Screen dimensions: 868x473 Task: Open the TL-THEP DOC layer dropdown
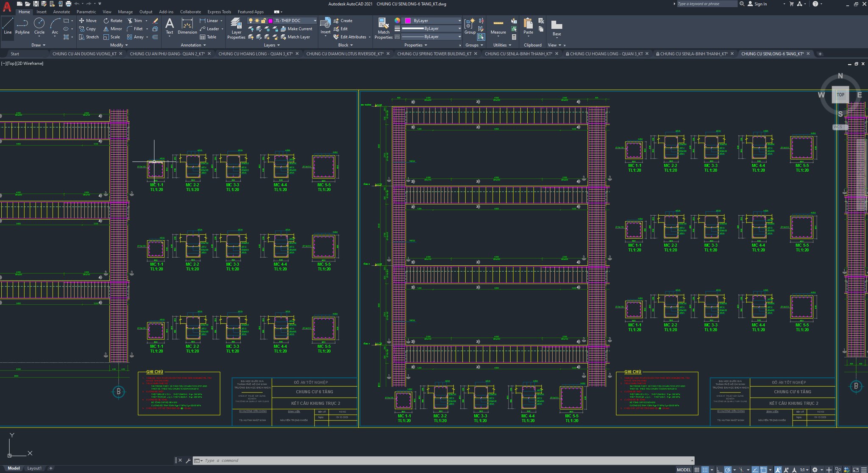point(315,21)
